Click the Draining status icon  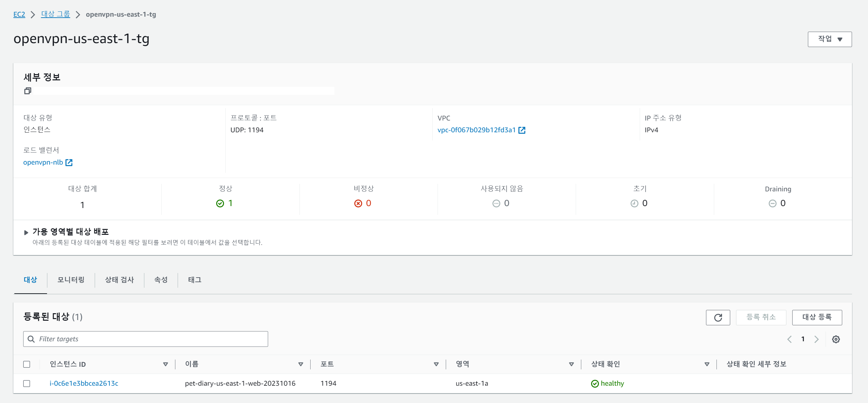point(772,203)
